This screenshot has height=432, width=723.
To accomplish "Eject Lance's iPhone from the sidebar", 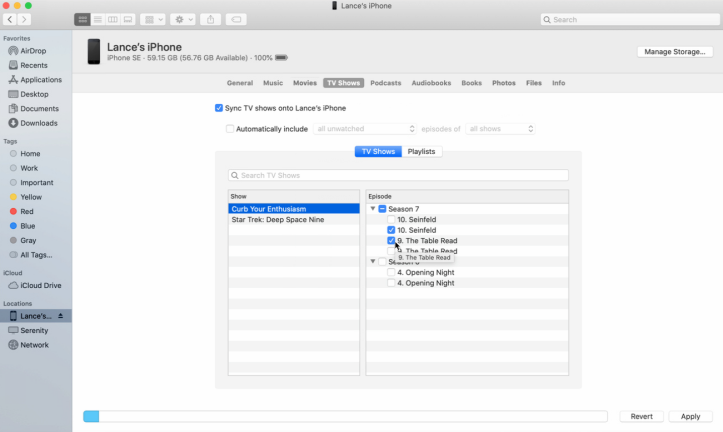I will pos(60,316).
